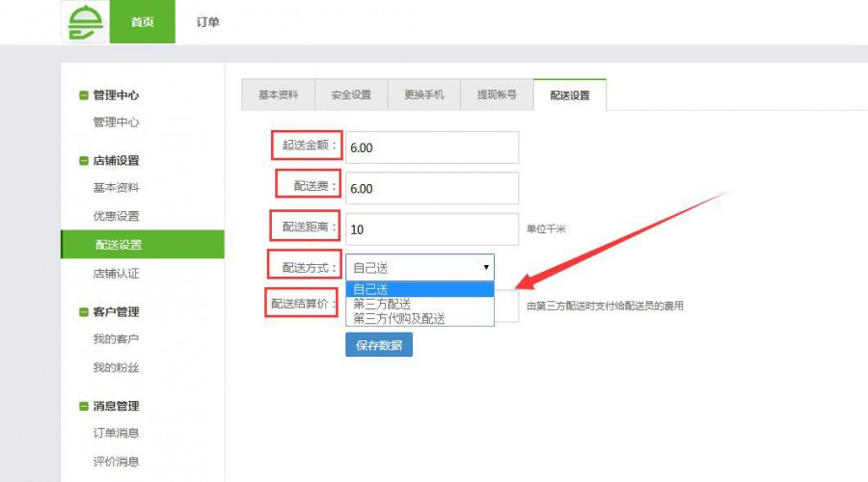Go to 优惠设置 in the sidebar
The width and height of the screenshot is (868, 482).
point(116,216)
